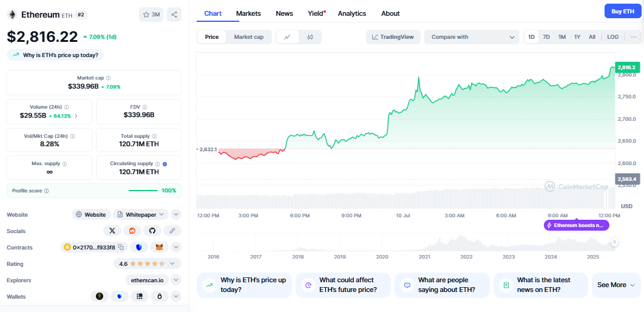Viewport: 644px width, 312px height.
Task: Switch to the Analytics tab
Action: [x=352, y=13]
